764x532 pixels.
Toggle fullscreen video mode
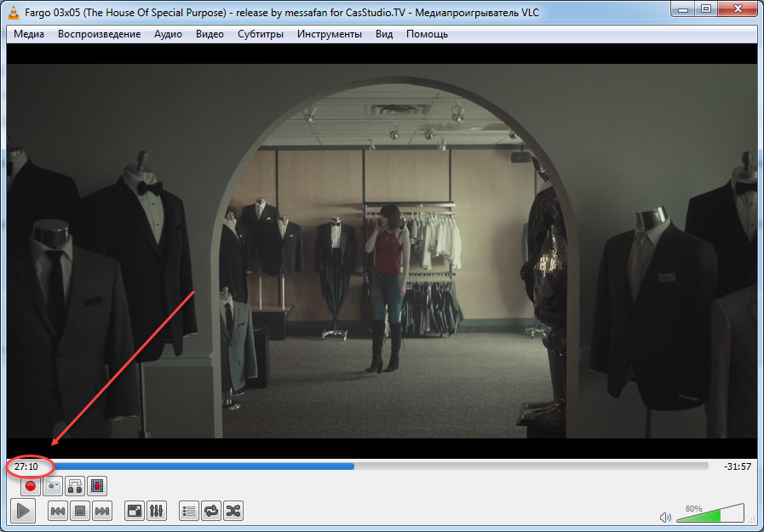tap(135, 511)
